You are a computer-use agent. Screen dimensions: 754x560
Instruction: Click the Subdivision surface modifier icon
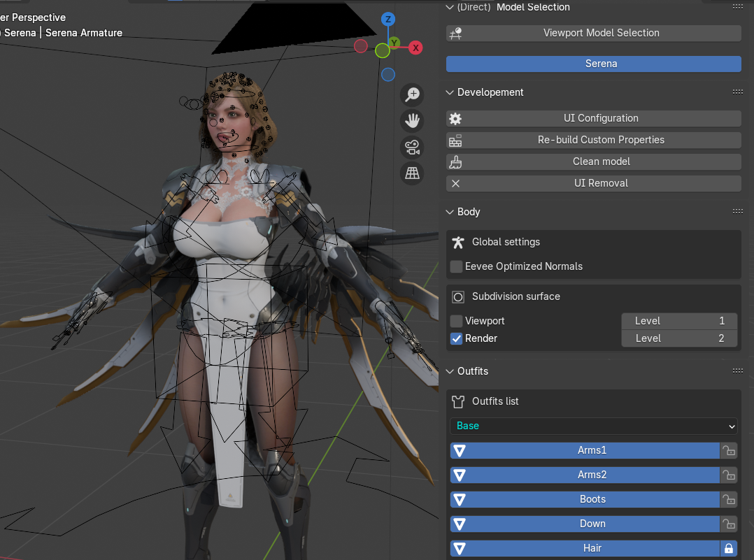coord(457,297)
